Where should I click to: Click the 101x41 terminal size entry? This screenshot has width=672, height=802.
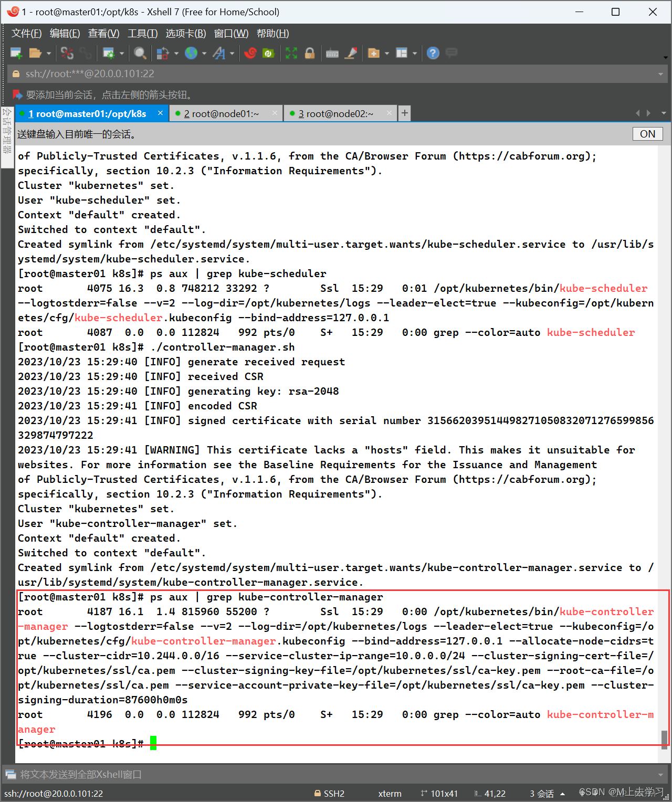click(x=439, y=794)
